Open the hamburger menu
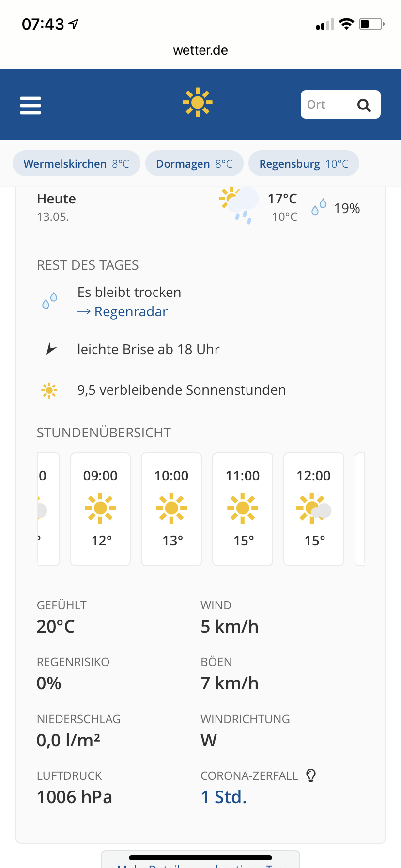The width and height of the screenshot is (401, 868). tap(31, 105)
